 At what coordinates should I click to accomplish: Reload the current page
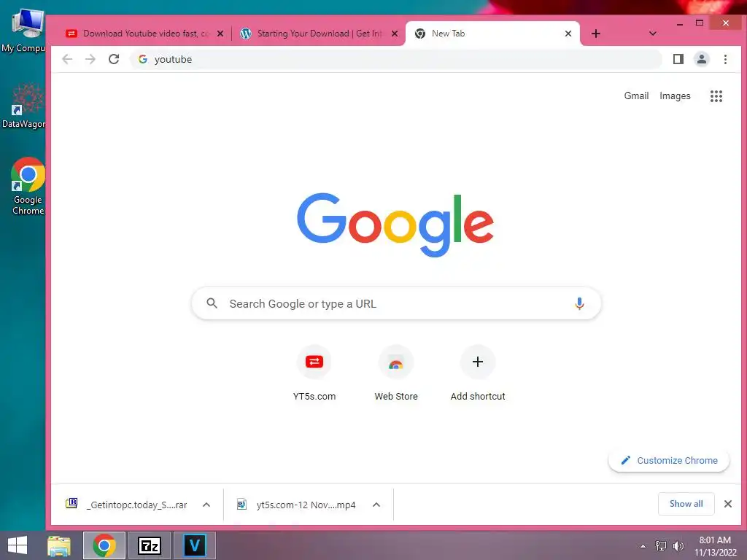pyautogui.click(x=113, y=59)
